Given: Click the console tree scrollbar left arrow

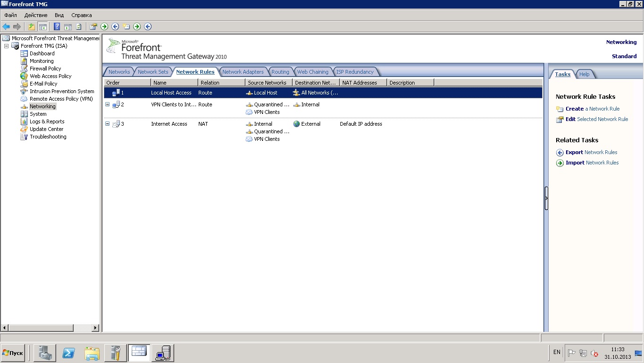Looking at the screenshot, I should click(x=5, y=328).
